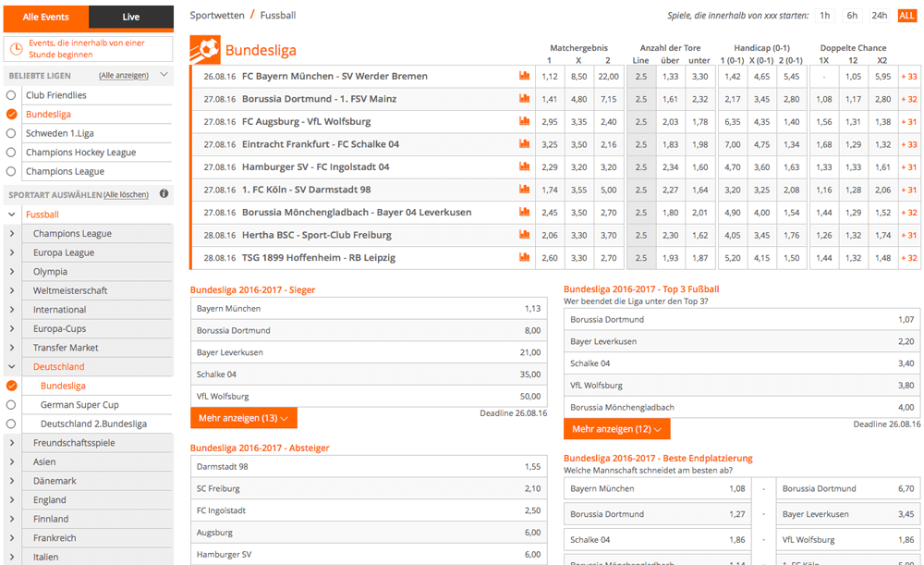This screenshot has width=924, height=565.
Task: Filter games starting within 24h
Action: [x=880, y=16]
